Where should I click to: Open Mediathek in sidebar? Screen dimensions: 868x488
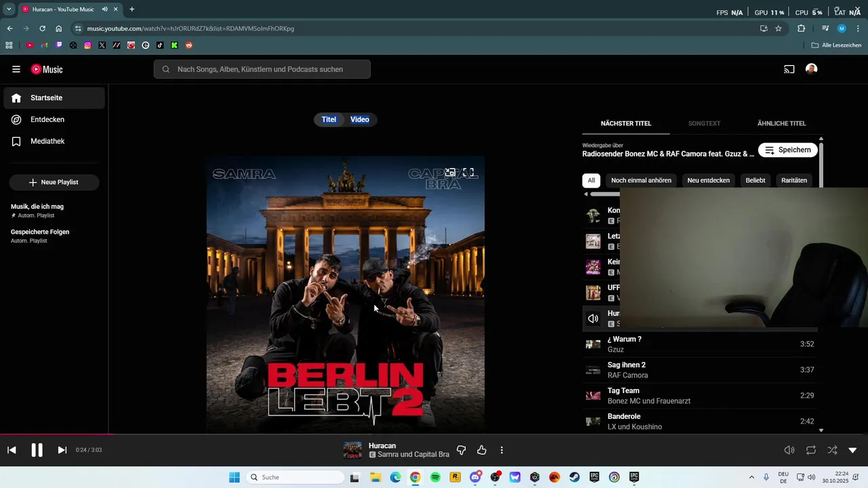pos(54,141)
